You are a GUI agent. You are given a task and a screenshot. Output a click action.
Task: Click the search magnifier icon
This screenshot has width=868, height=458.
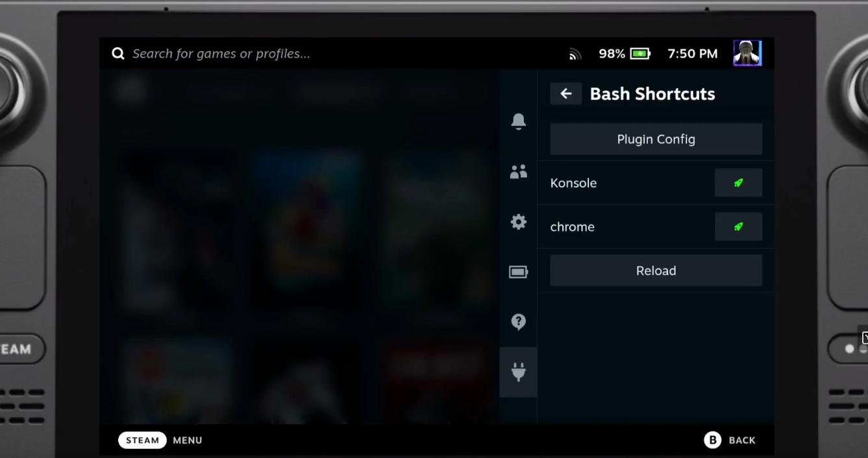click(x=118, y=53)
